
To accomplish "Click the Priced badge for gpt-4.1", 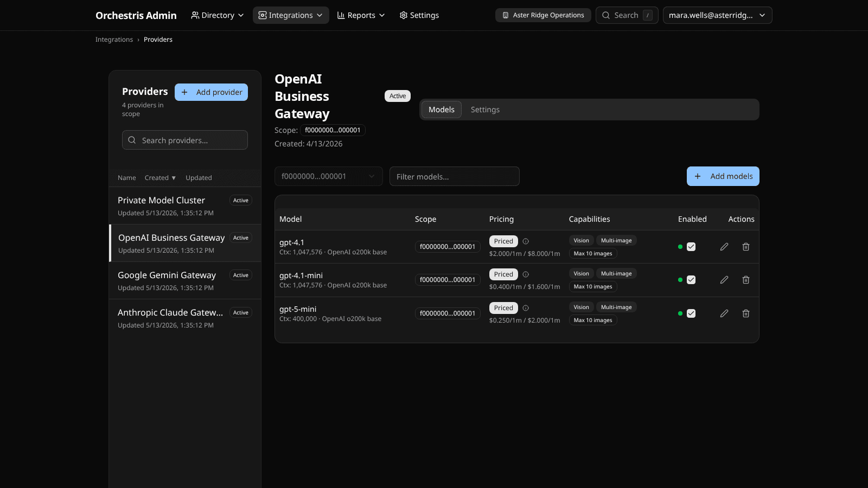I will pos(503,241).
